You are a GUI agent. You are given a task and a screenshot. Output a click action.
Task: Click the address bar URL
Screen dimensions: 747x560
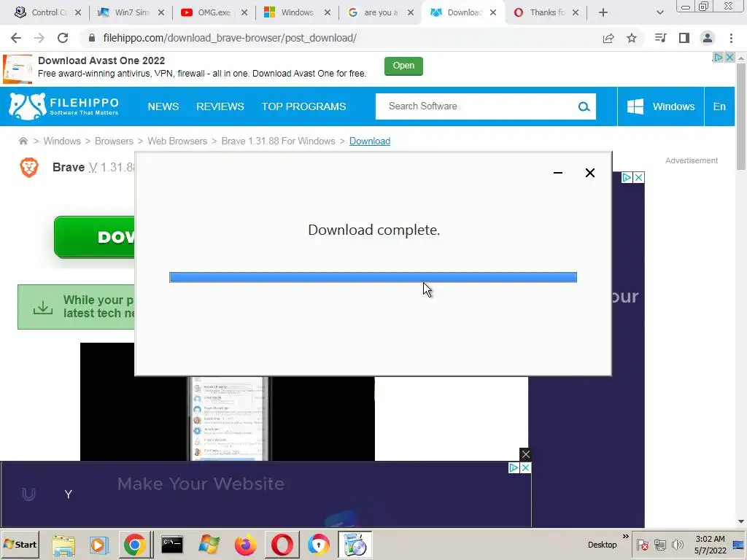click(x=230, y=38)
